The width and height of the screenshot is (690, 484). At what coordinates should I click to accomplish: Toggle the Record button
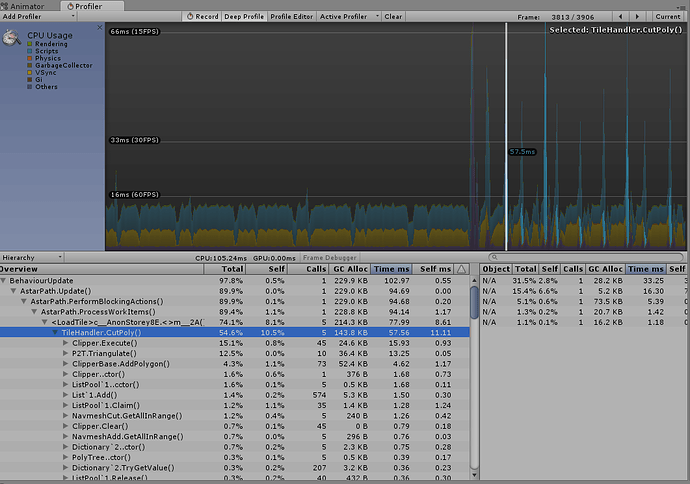pyautogui.click(x=202, y=17)
